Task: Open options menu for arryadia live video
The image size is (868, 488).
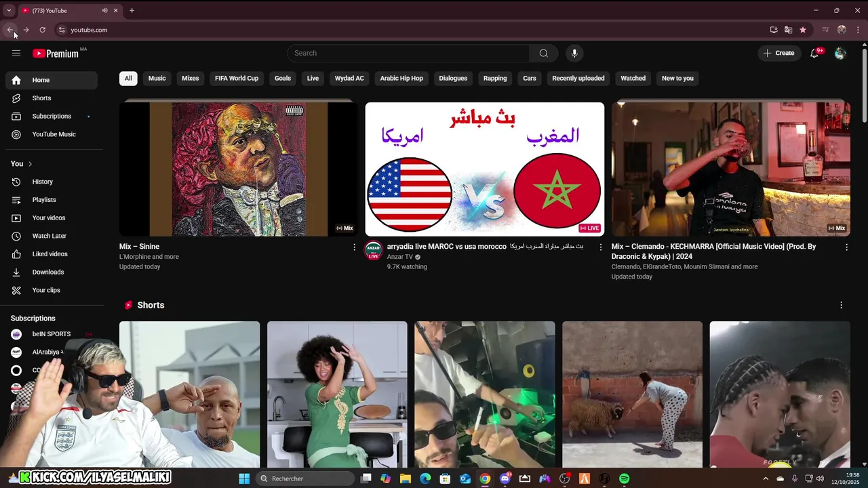Action: (600, 247)
